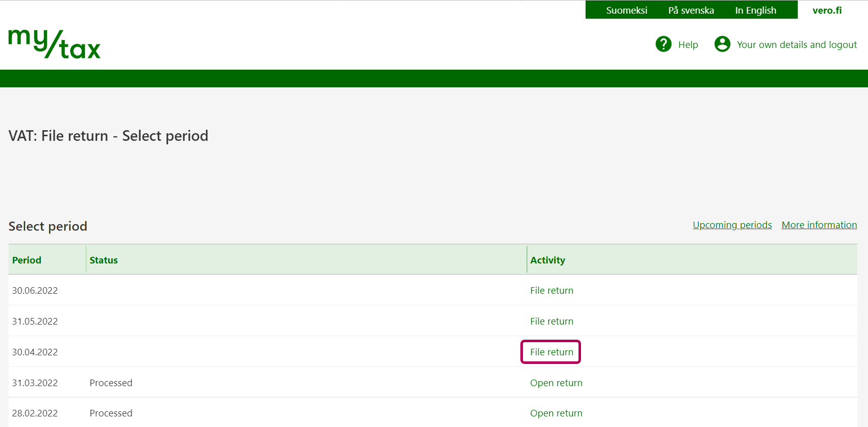Click the MyTax logo
Viewport: 868px width, 427px height.
click(55, 44)
